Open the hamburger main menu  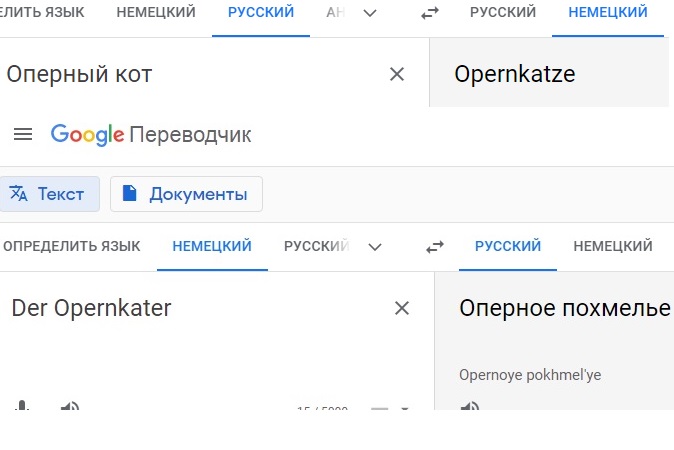(x=23, y=135)
